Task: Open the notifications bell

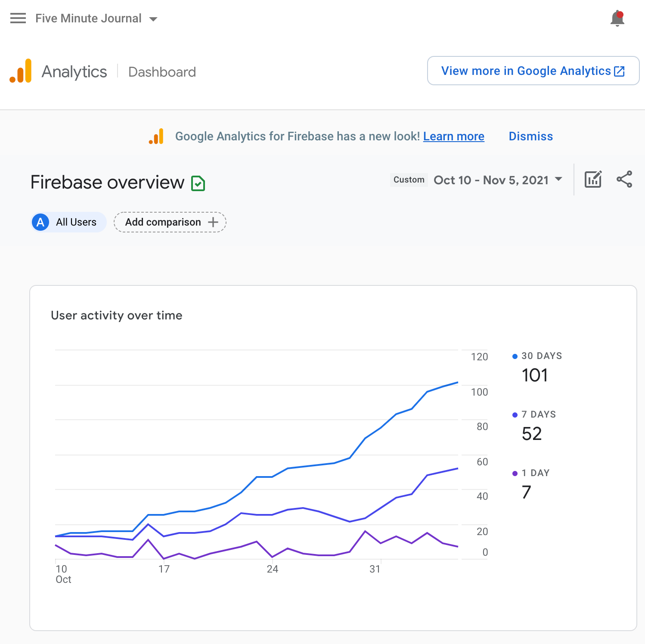Action: (x=617, y=19)
